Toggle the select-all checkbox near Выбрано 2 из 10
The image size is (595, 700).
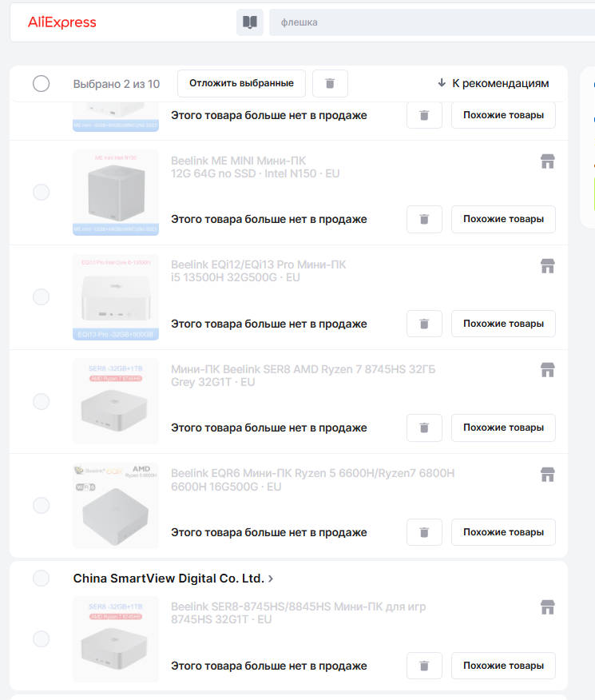point(42,83)
